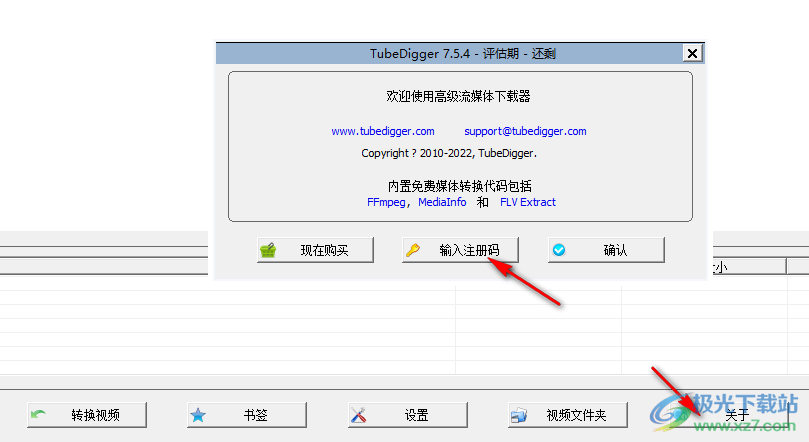Click the 内置免费媒体转换代码包括 text
The width and height of the screenshot is (809, 442).
pyautogui.click(x=460, y=186)
